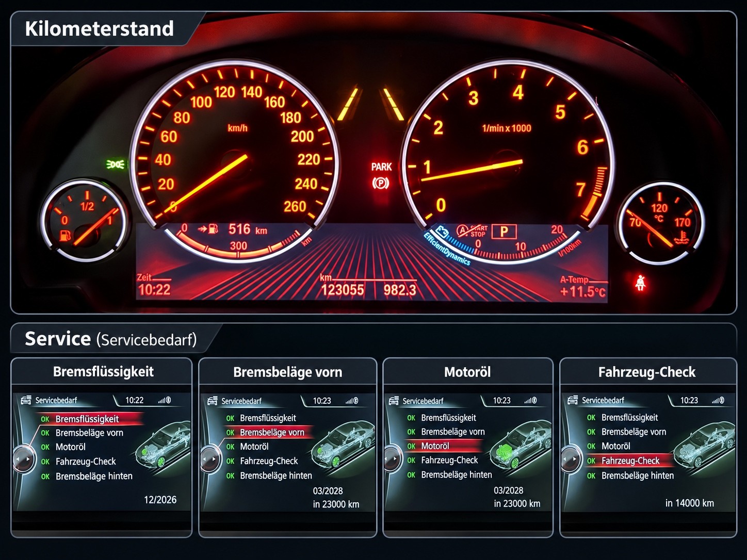Click "in 23000 km" in the Bremsbeläge vorn screen

pyautogui.click(x=336, y=504)
